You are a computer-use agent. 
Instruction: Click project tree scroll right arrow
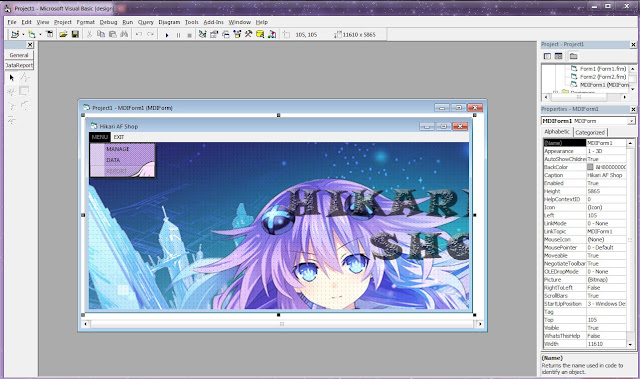tap(624, 97)
